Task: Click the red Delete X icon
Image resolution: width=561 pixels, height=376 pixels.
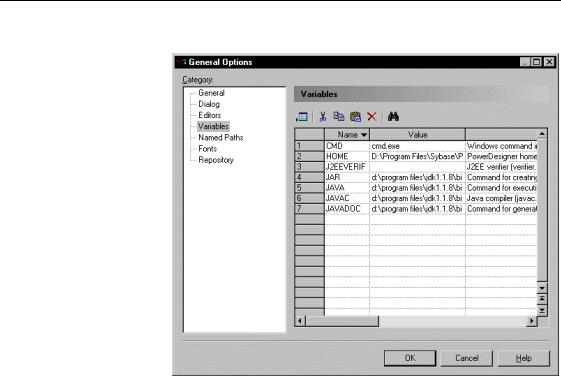Action: tap(372, 117)
